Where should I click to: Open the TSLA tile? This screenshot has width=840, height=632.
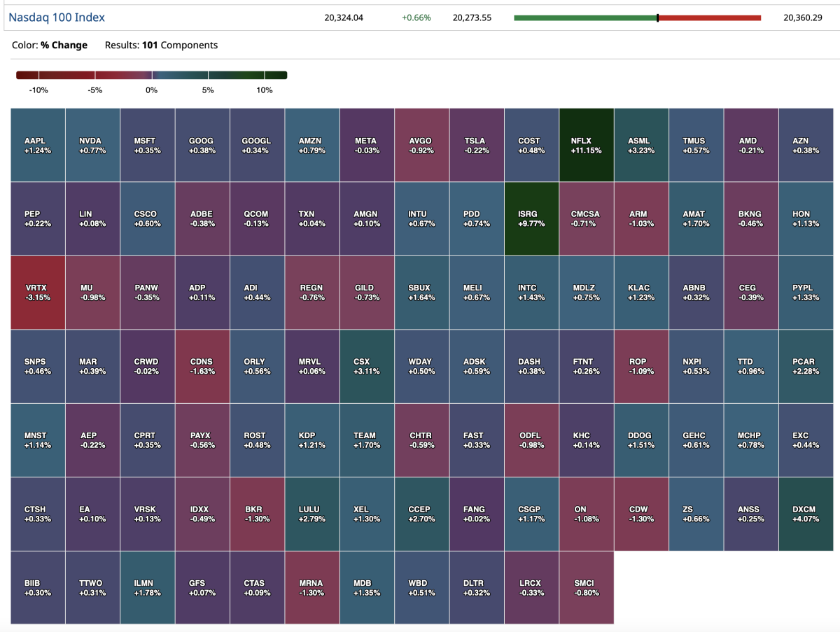477,145
